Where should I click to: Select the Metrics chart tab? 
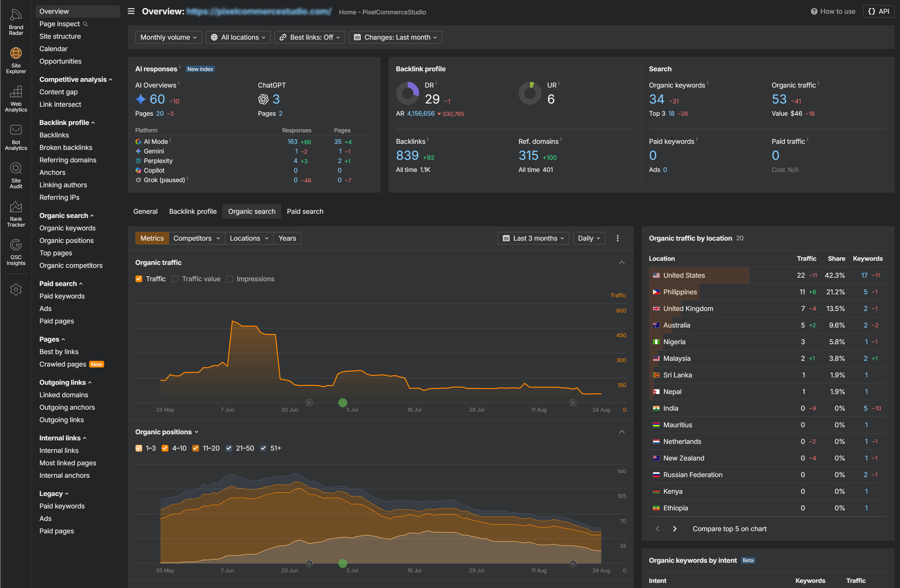click(152, 238)
